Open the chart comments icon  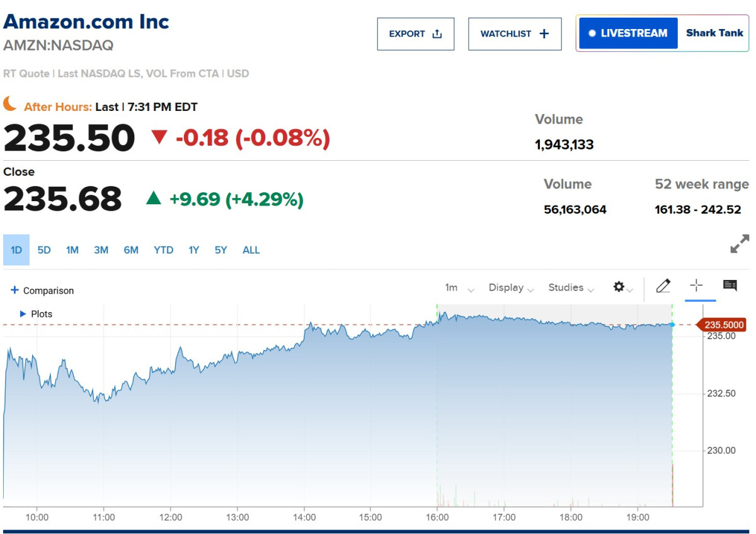(x=730, y=286)
